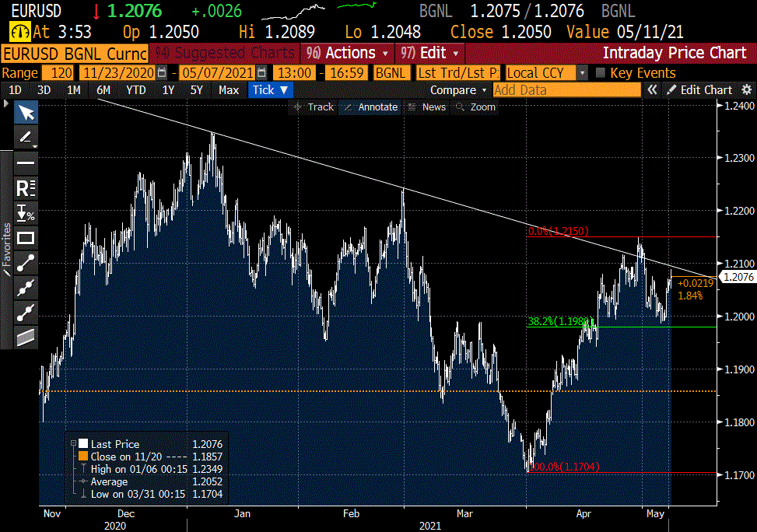This screenshot has width=757, height=532.
Task: Open the Compare dropdown
Action: [x=457, y=89]
